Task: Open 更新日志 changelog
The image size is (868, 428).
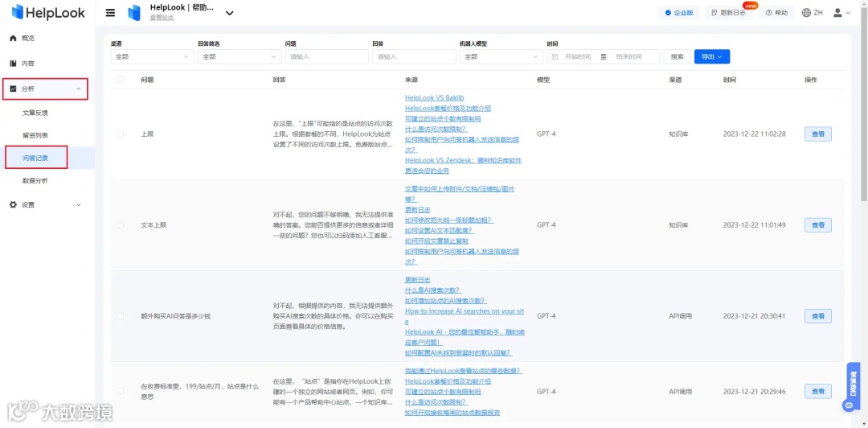Action: pos(728,13)
